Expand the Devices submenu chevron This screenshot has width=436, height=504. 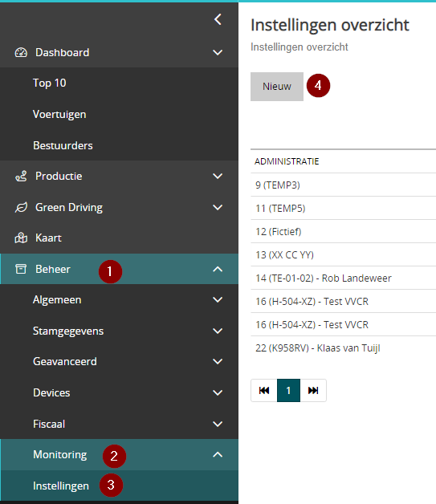tap(218, 392)
